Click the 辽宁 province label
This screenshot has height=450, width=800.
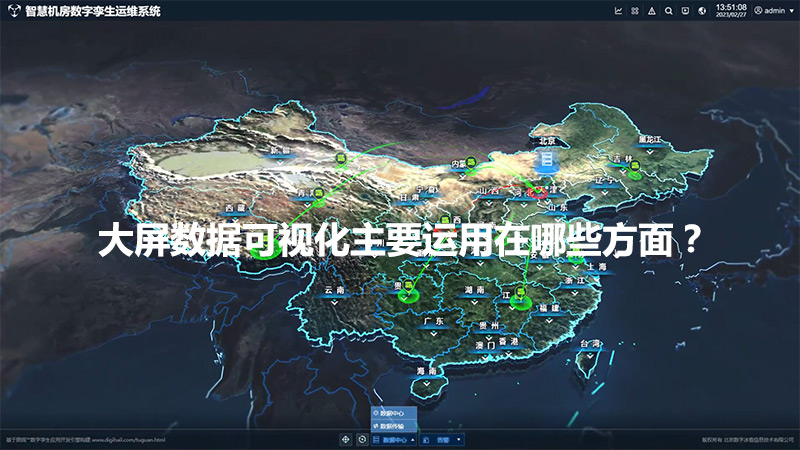[605, 181]
